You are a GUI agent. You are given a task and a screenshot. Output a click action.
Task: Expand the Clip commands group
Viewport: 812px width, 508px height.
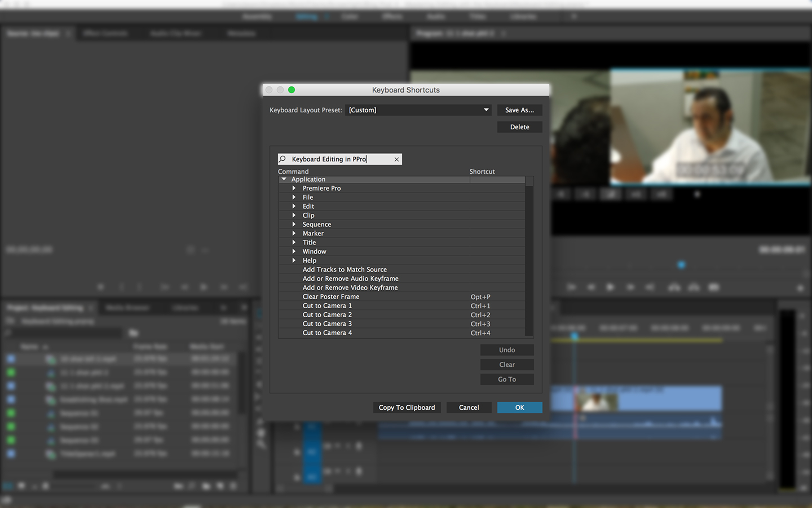[x=294, y=215]
